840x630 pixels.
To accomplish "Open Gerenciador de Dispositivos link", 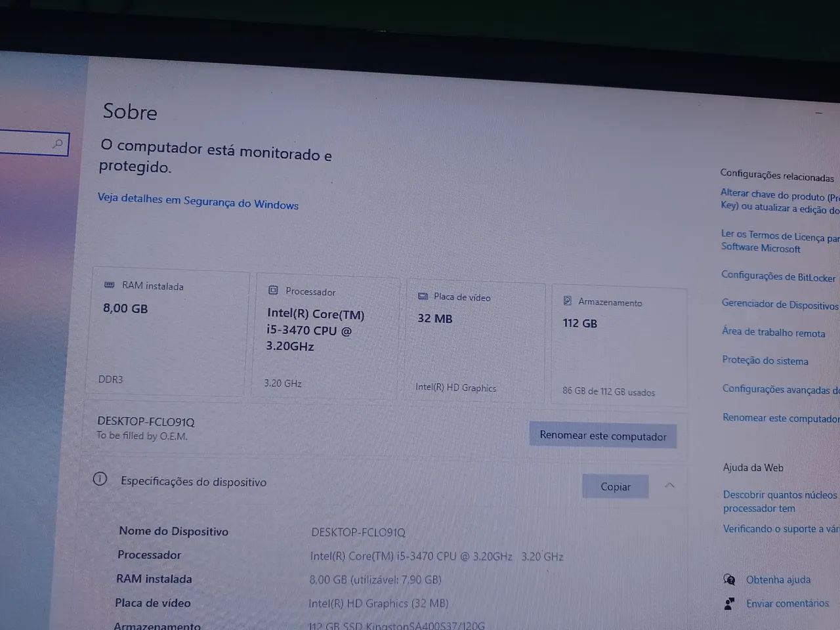I will (x=780, y=304).
